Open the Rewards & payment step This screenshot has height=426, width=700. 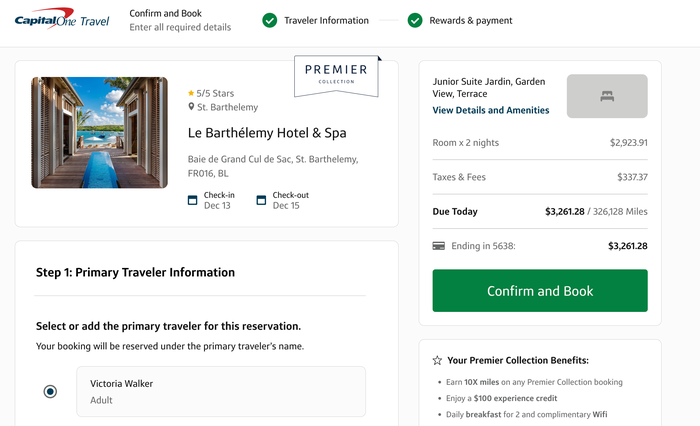pyautogui.click(x=471, y=21)
